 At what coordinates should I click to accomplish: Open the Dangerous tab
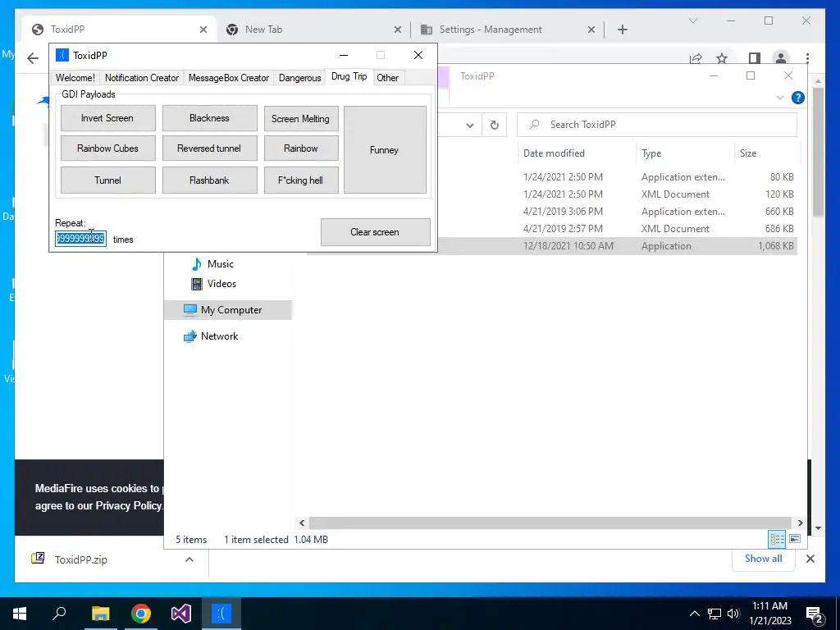click(x=299, y=78)
